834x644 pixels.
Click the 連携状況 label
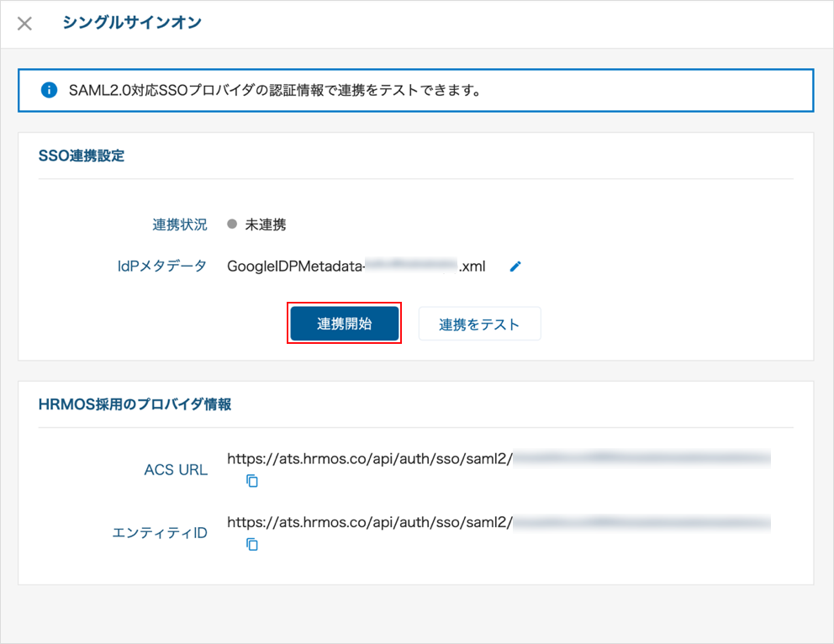coord(180,224)
